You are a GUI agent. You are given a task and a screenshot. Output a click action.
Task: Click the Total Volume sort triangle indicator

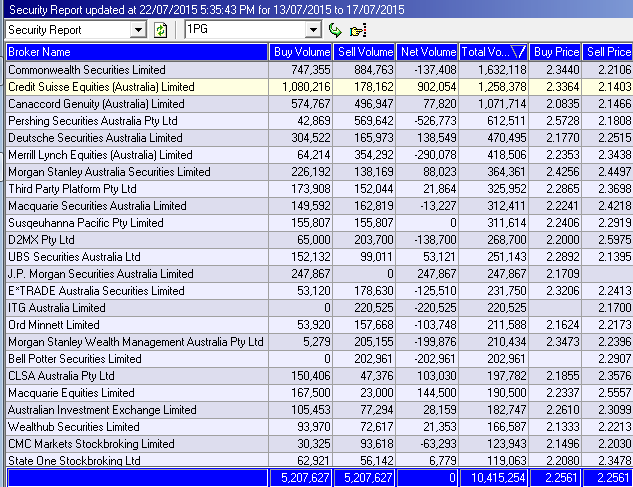(518, 52)
